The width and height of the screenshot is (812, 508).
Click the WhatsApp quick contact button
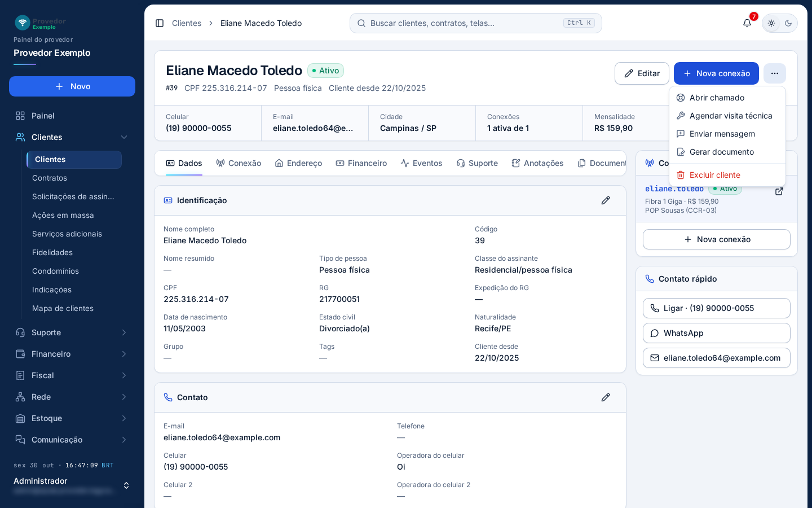(717, 333)
